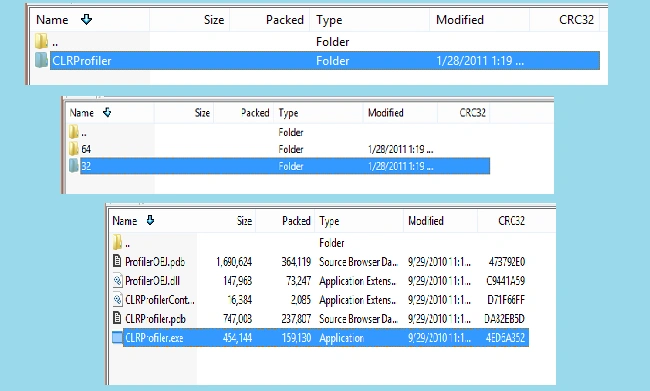The image size is (650, 391).
Task: Toggle sort arrow beside Name in bottom panel
Action: tap(150, 220)
